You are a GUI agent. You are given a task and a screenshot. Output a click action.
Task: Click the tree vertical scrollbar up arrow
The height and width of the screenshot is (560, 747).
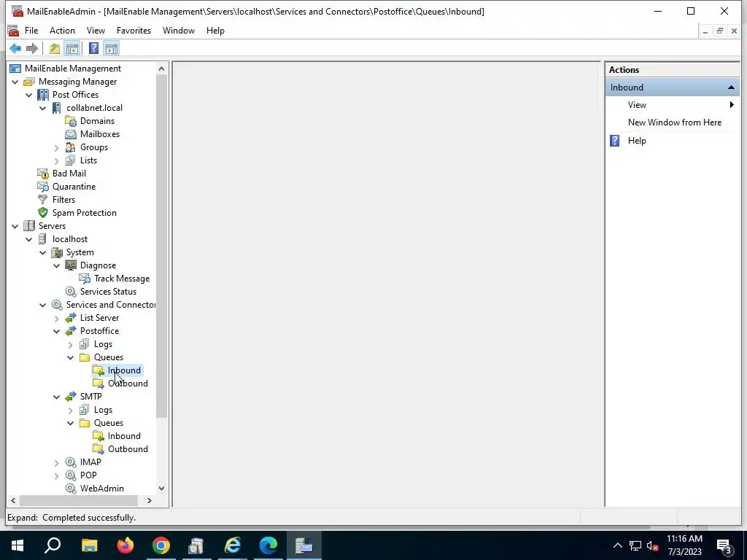[161, 69]
